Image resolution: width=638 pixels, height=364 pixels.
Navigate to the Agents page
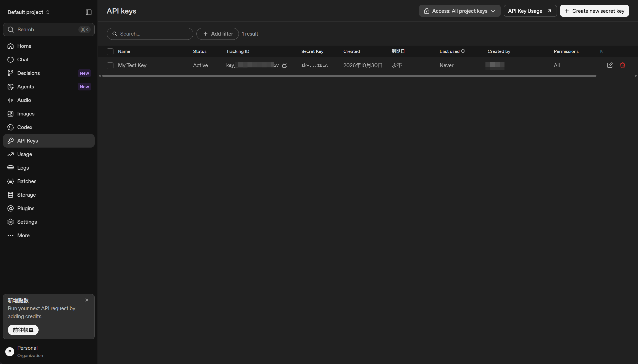[x=49, y=87]
